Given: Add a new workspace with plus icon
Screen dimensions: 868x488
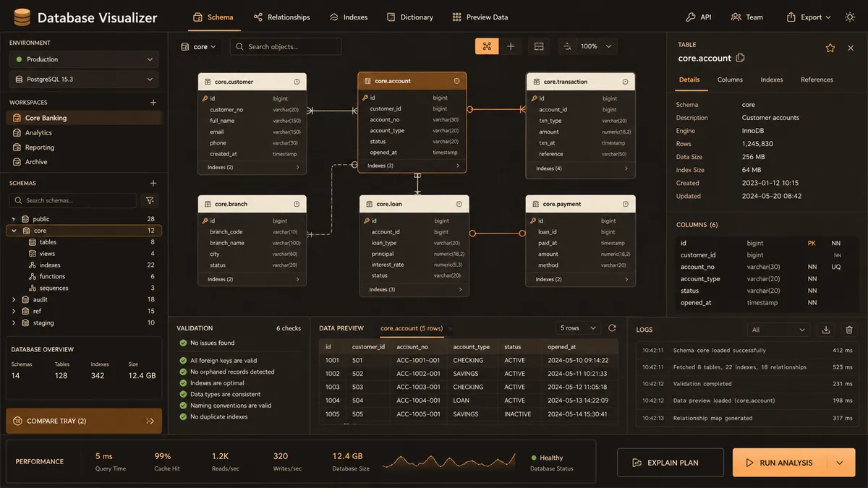Looking at the screenshot, I should 153,103.
